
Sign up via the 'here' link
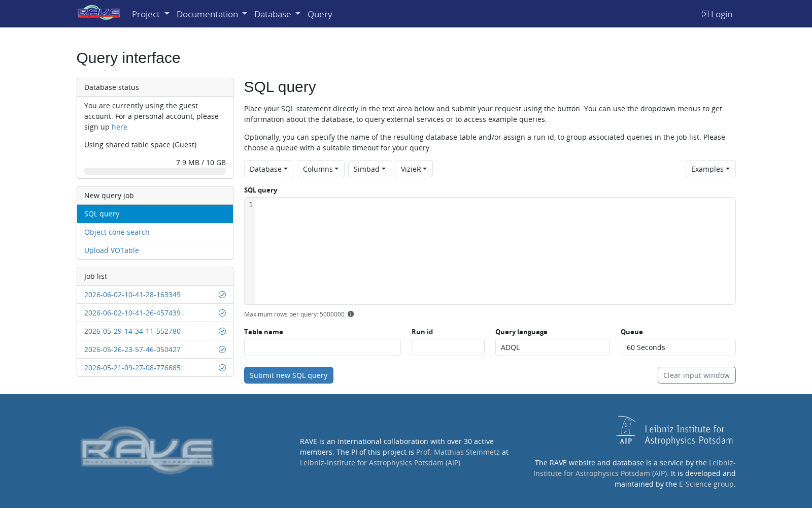click(x=119, y=127)
